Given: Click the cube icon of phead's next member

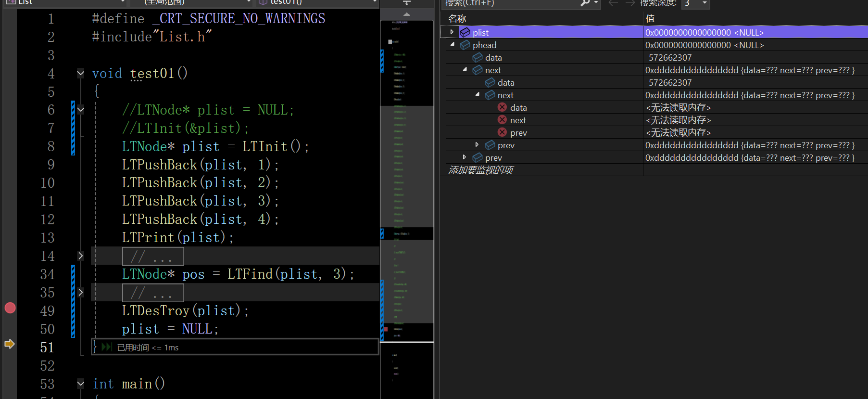Looking at the screenshot, I should [x=478, y=70].
